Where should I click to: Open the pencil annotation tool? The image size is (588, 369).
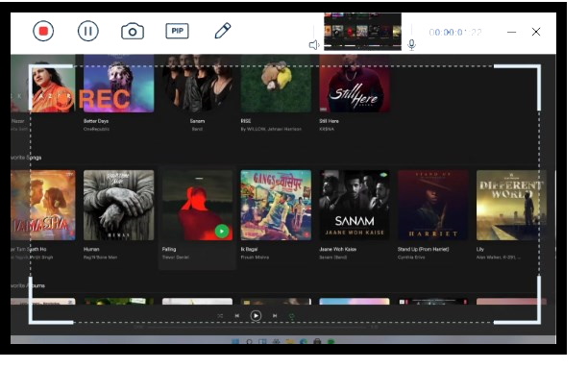tap(223, 31)
